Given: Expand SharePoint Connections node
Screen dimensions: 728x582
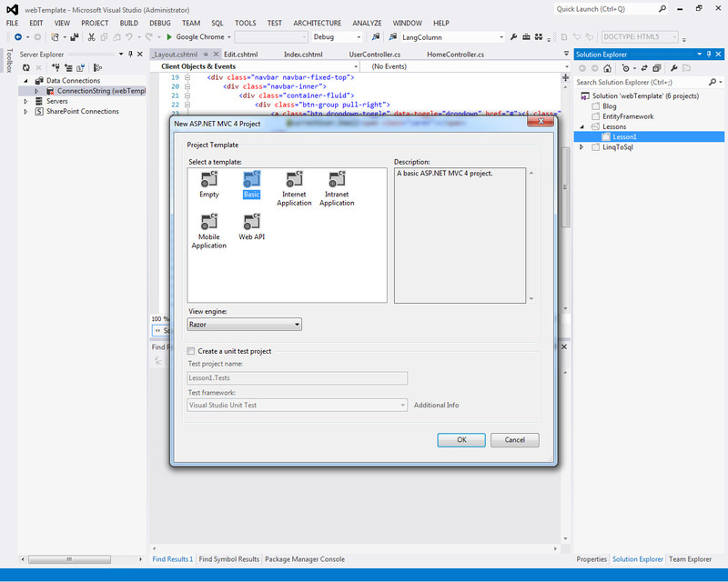Looking at the screenshot, I should tap(26, 111).
